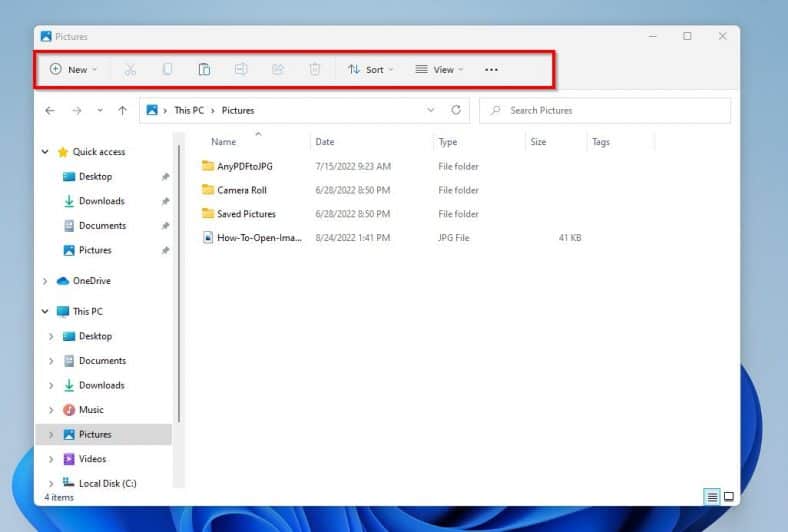Screen dimensions: 788x532
Task: Select This PC in address breadcrumb
Action: click(189, 110)
